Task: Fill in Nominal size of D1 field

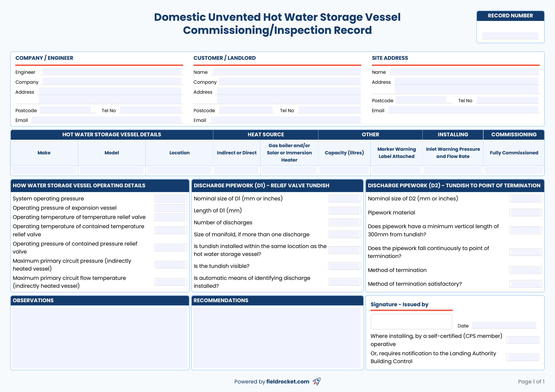Action: coord(344,198)
